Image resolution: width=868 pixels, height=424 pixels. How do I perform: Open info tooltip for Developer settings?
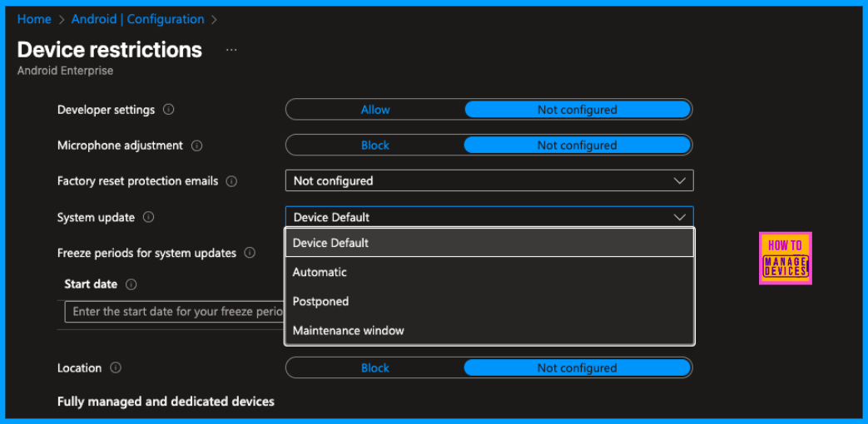(169, 110)
